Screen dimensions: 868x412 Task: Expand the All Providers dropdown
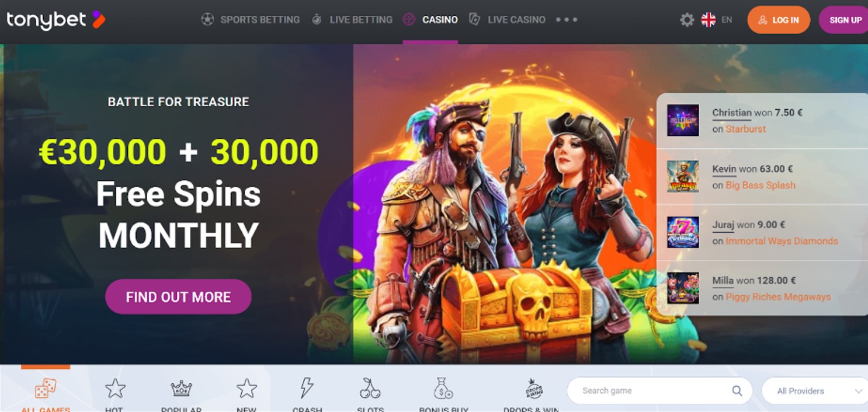click(x=814, y=391)
